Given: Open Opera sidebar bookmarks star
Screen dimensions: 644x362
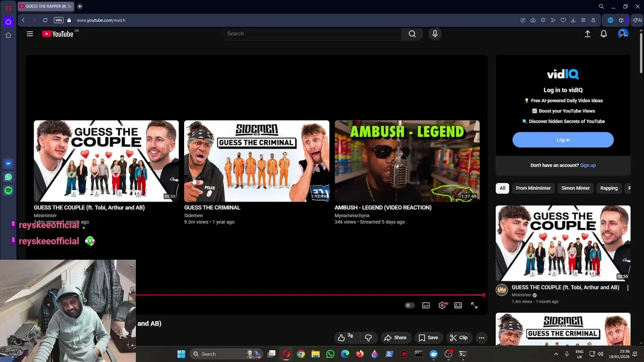Looking at the screenshot, I should tap(8, 35).
